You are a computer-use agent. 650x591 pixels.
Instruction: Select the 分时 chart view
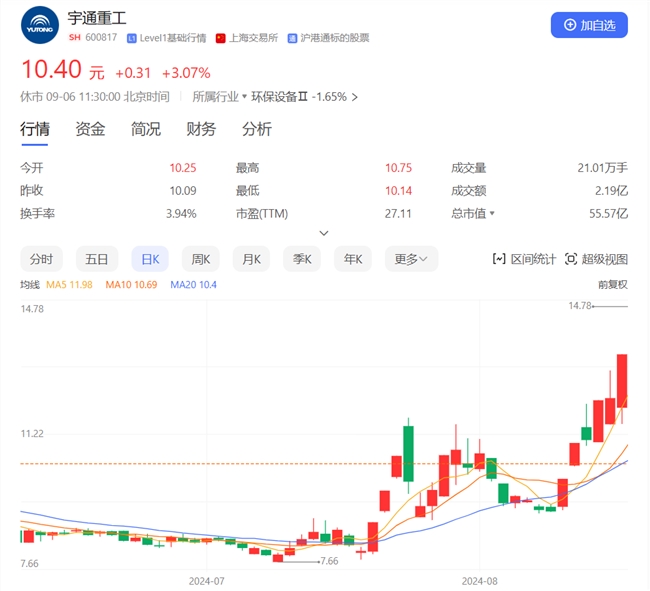pyautogui.click(x=41, y=259)
